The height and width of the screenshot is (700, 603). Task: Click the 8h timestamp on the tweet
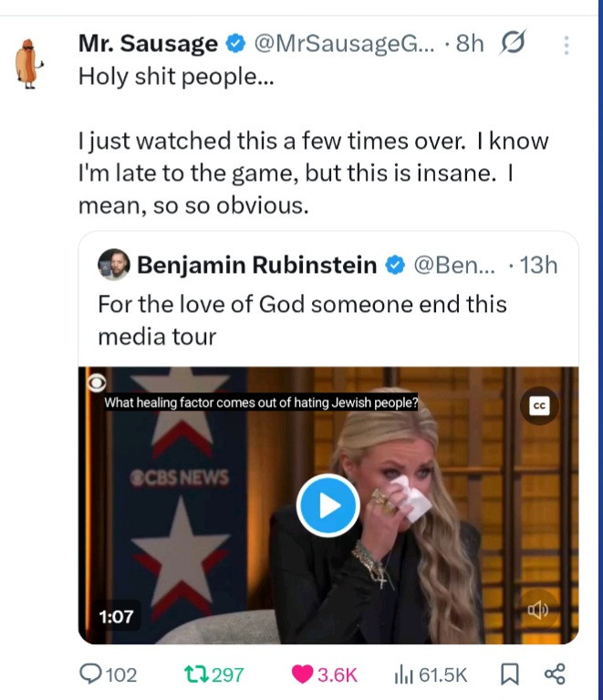tap(469, 43)
